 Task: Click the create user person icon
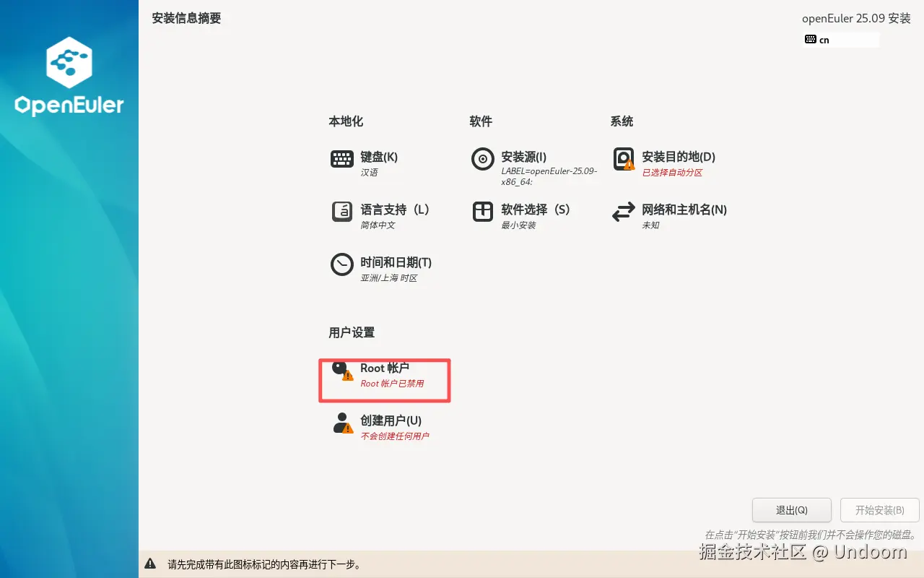[343, 423]
